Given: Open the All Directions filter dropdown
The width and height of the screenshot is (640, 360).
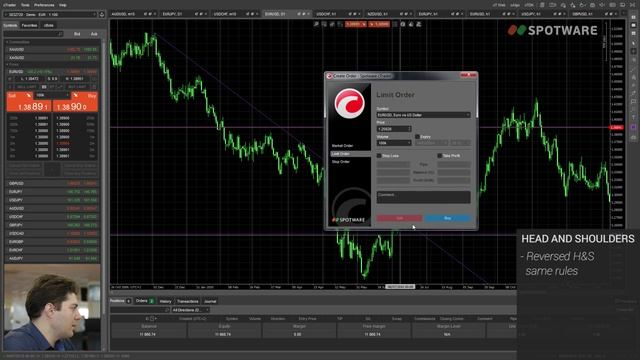Looking at the screenshot, I should 190,310.
